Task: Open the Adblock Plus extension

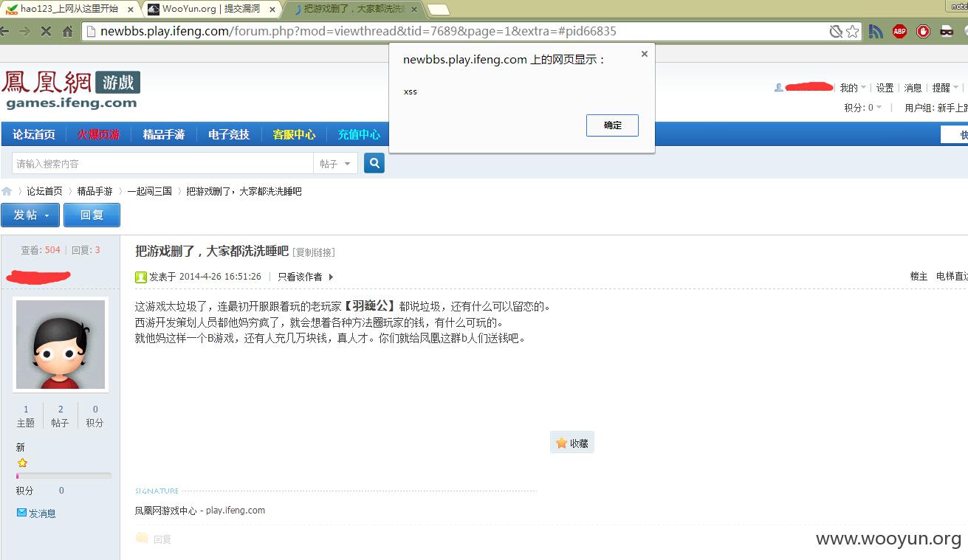Action: click(x=899, y=31)
